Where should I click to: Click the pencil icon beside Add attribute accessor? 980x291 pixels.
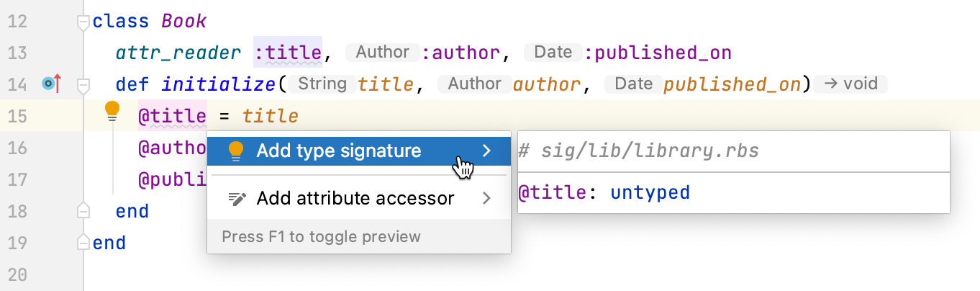pyautogui.click(x=237, y=198)
